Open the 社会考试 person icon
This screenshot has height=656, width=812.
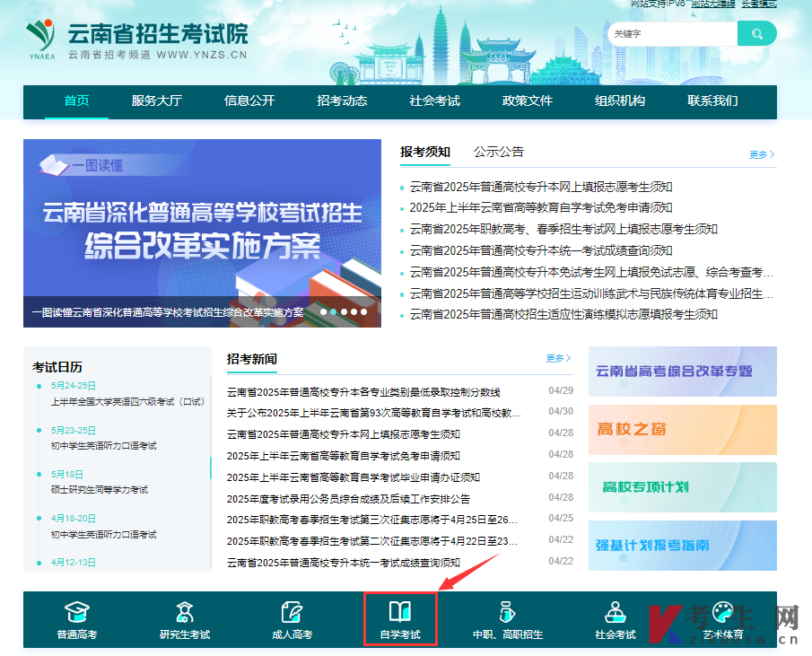[616, 612]
